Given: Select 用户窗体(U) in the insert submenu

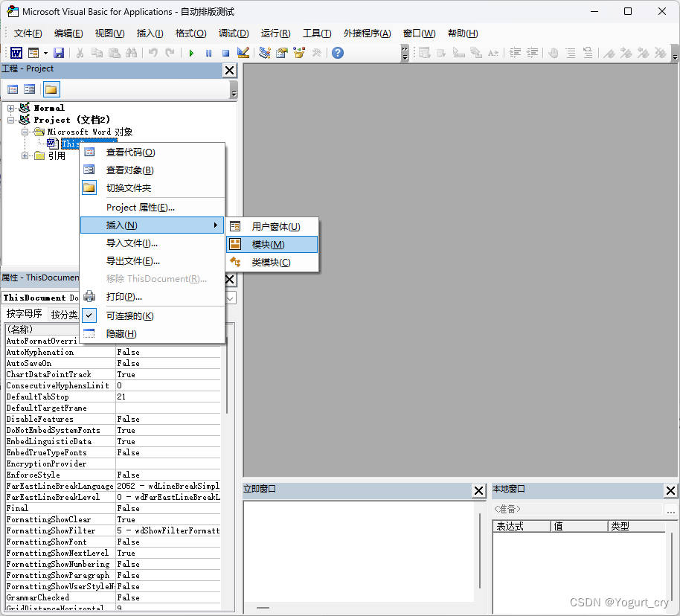Looking at the screenshot, I should [272, 226].
